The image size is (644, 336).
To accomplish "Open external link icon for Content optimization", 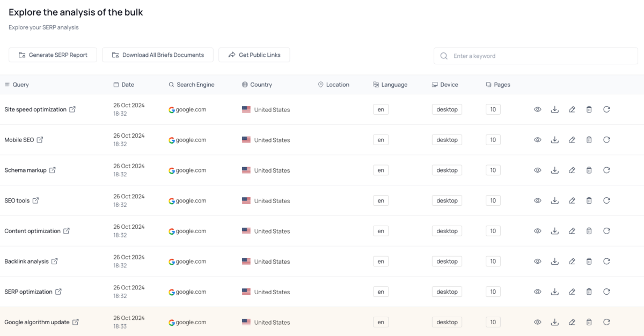I will (67, 231).
